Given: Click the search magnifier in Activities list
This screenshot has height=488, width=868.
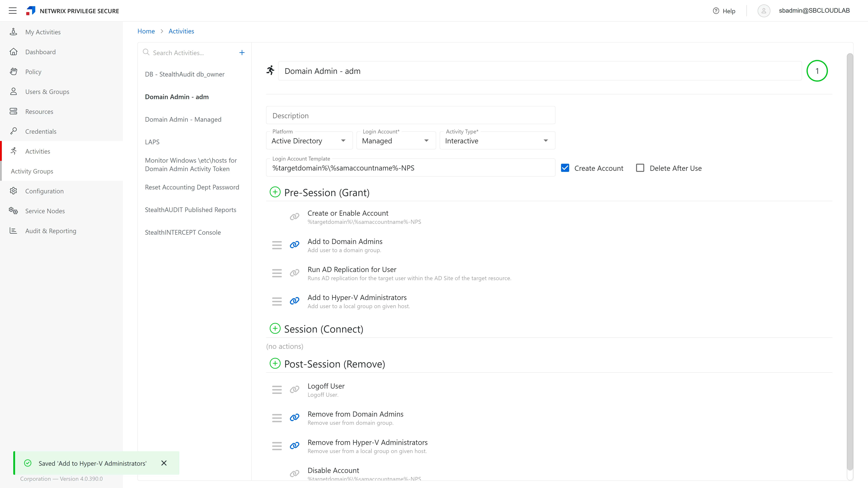Looking at the screenshot, I should 146,52.
